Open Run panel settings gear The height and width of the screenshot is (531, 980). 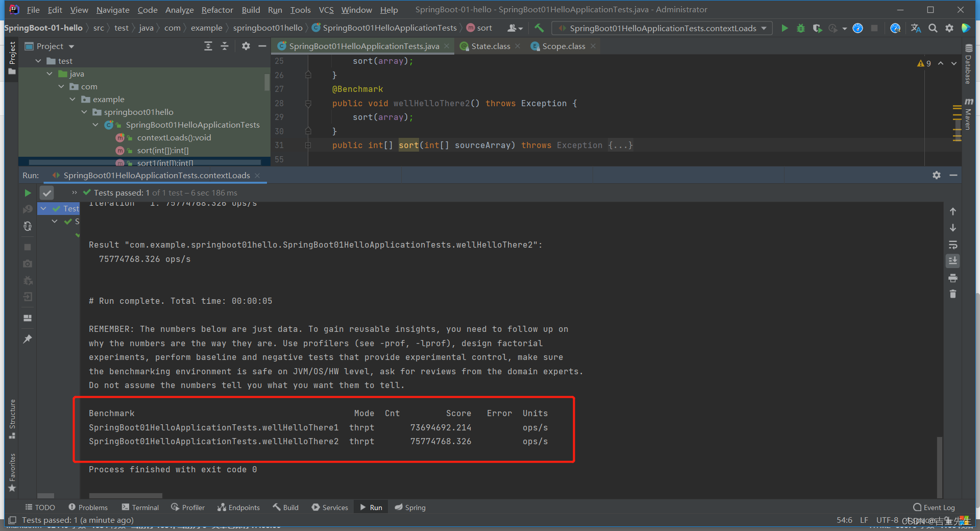click(937, 175)
